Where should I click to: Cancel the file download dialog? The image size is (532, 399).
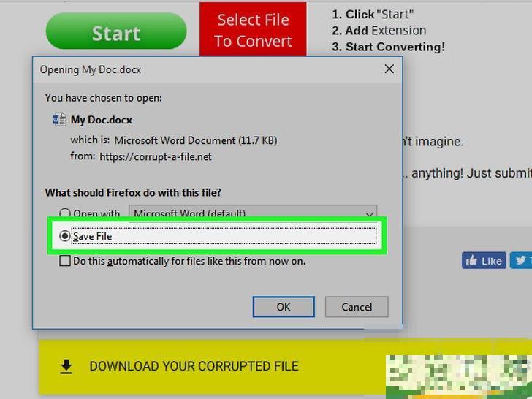click(x=356, y=307)
